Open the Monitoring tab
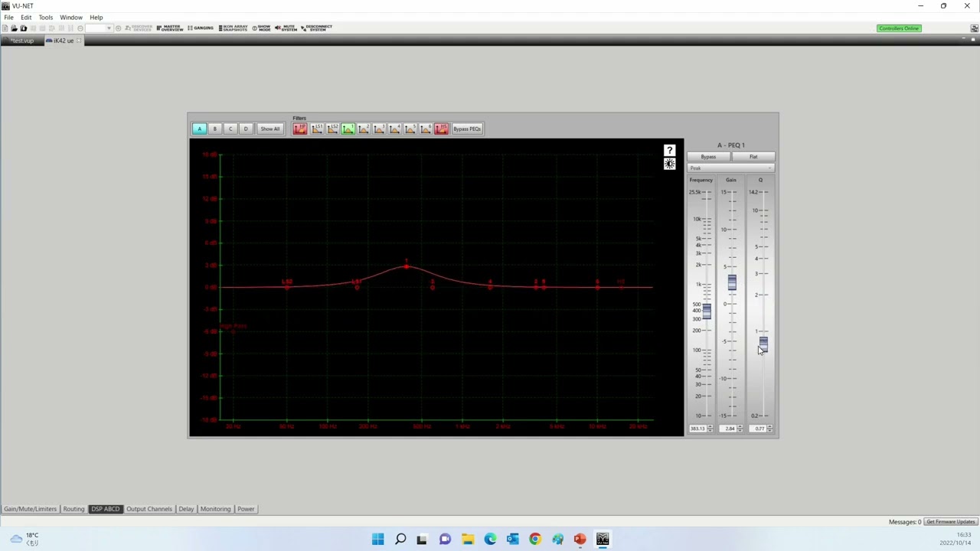Screen dimensions: 980x551 click(x=215, y=509)
